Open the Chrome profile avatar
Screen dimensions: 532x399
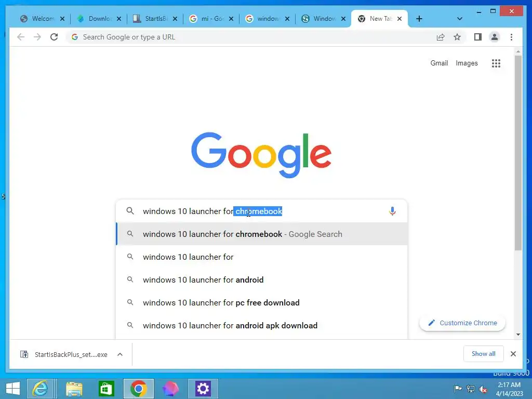pyautogui.click(x=495, y=37)
